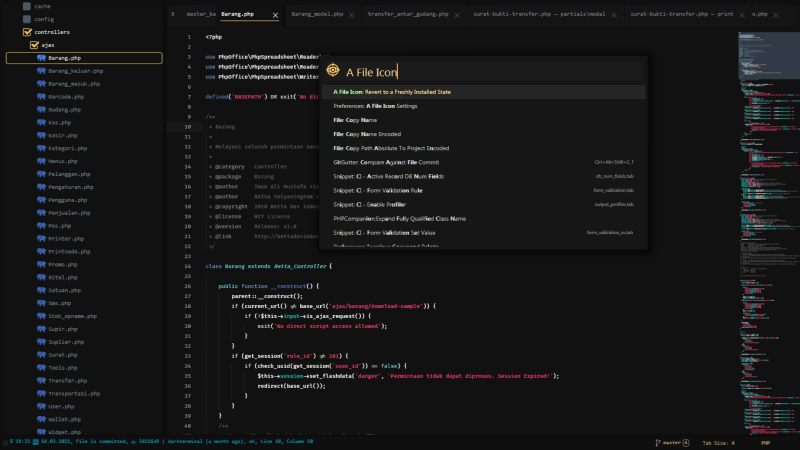
Task: Select Snippet CI Enable Profiler
Action: pos(483,205)
